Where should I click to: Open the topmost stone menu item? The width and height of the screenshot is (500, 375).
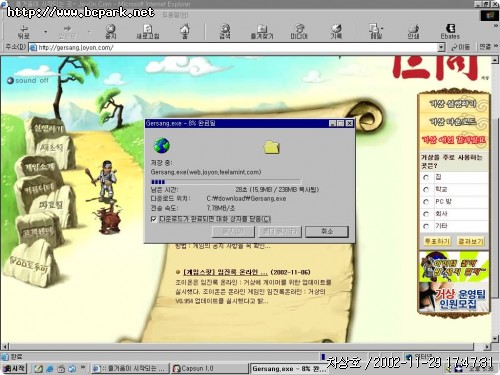48,128
